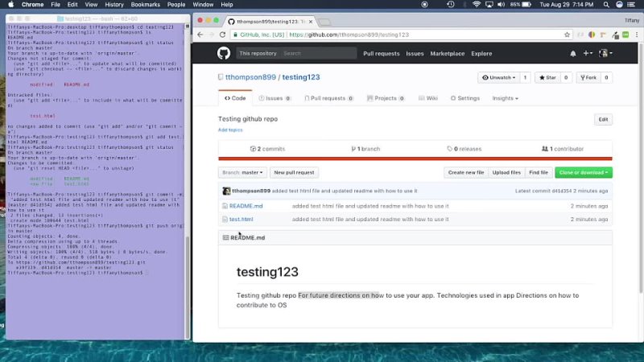The height and width of the screenshot is (362, 644).
Task: Click Create new file button
Action: [x=466, y=172]
